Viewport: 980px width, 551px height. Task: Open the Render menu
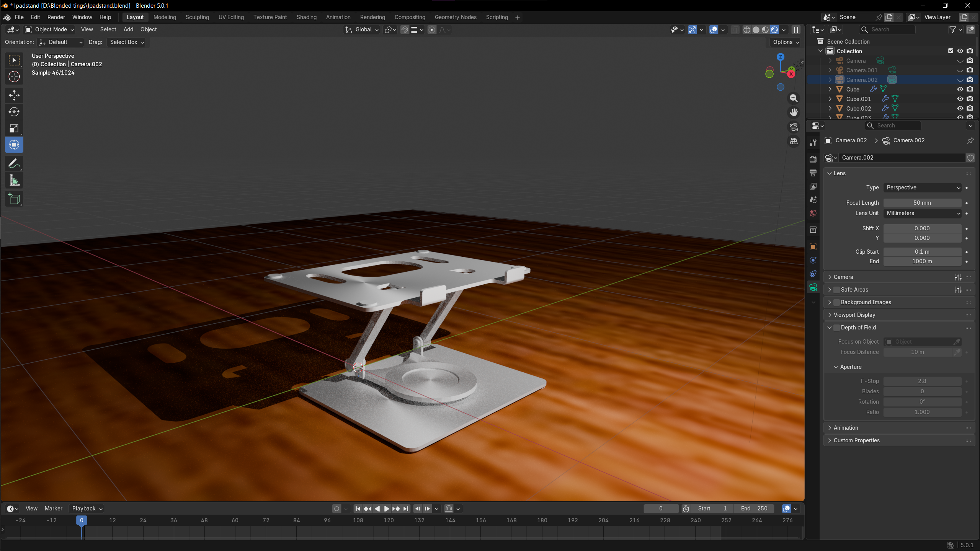pyautogui.click(x=56, y=17)
